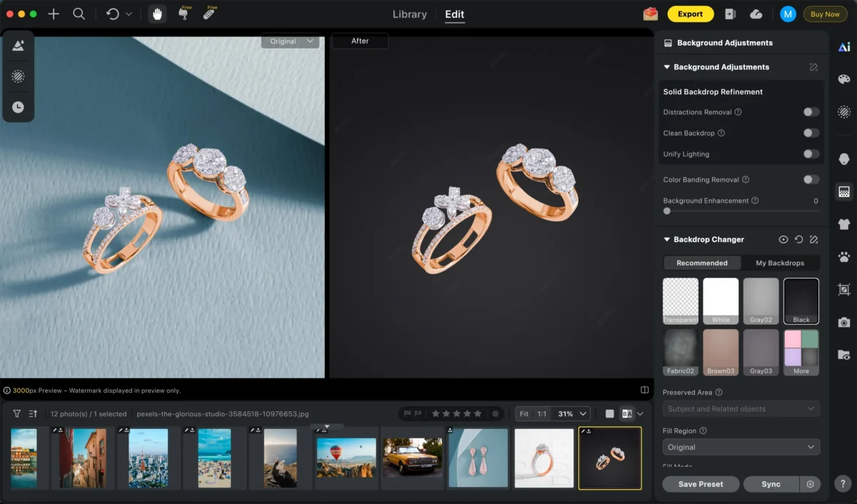Open the color palette adjustments icon
857x504 pixels.
tap(844, 79)
